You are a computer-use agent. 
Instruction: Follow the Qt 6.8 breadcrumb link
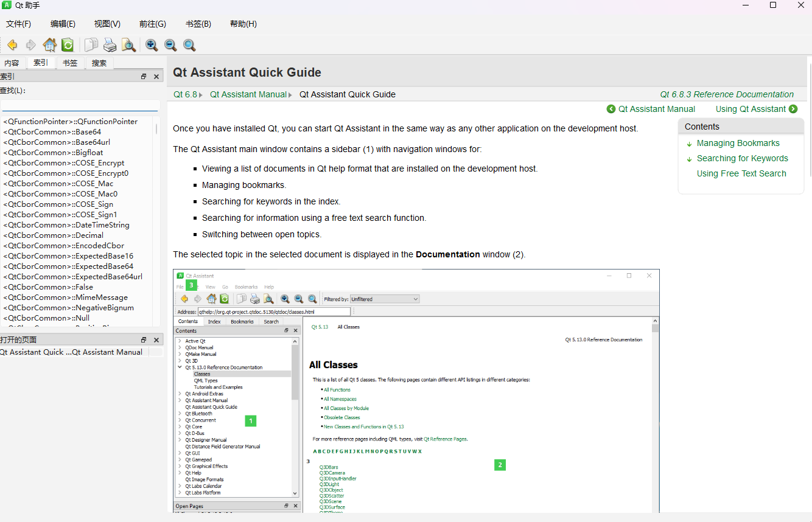(x=185, y=94)
